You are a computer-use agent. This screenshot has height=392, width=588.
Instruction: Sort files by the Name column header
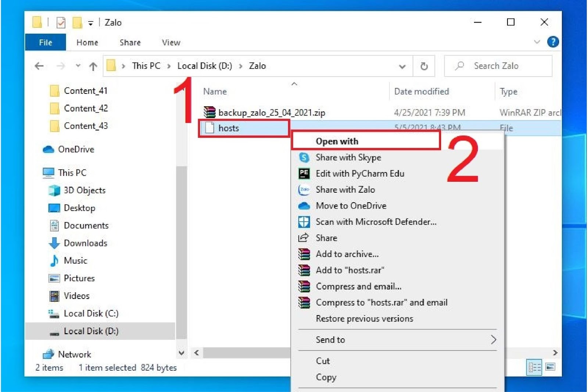click(x=215, y=92)
